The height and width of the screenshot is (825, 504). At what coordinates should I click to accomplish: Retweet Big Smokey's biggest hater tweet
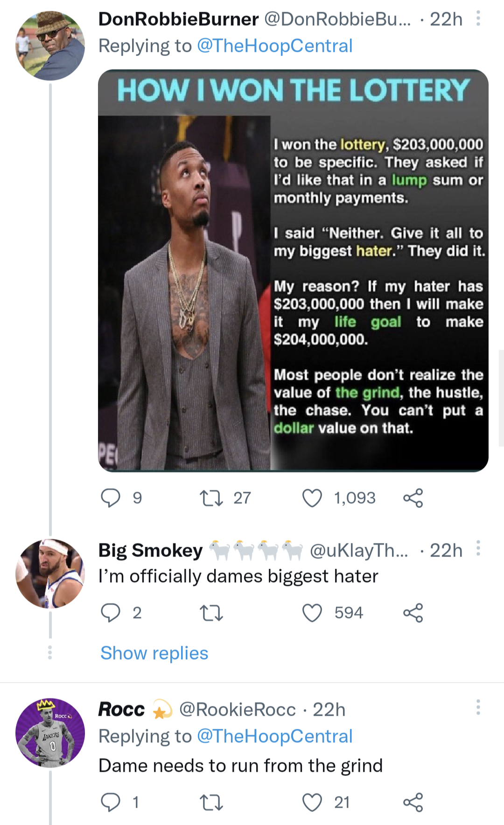click(x=211, y=613)
